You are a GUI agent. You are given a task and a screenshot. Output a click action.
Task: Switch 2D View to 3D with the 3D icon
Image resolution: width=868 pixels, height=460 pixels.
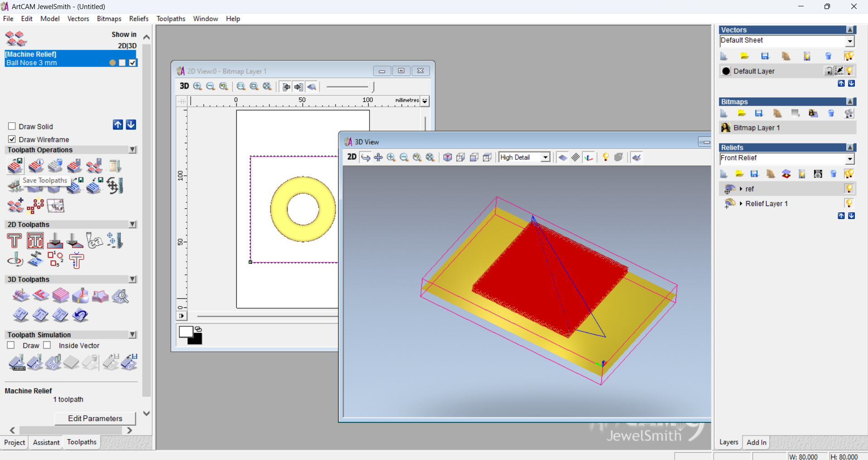coord(184,86)
